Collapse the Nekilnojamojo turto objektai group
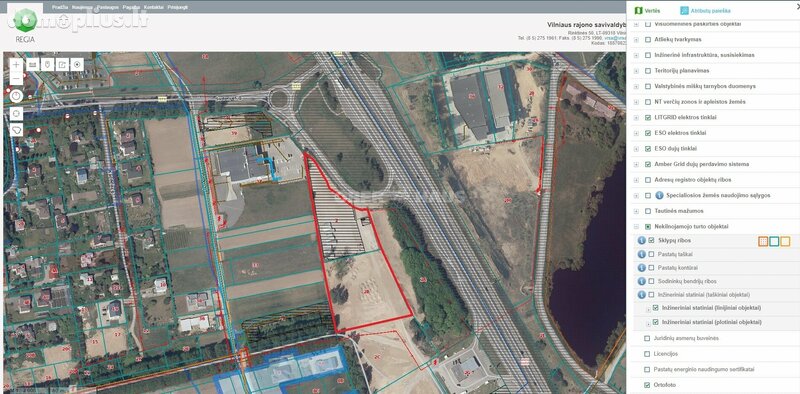Screen dimensions: 800x394 [x=636, y=226]
